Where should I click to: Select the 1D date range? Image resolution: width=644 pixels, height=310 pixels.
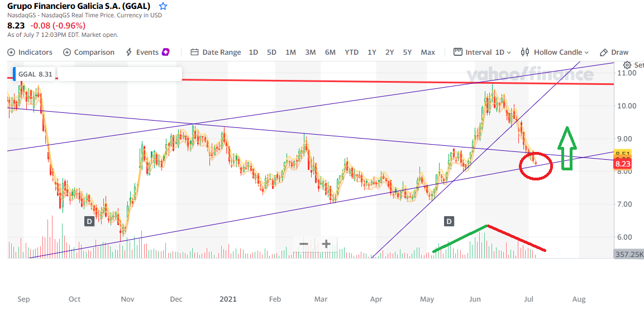coord(253,52)
